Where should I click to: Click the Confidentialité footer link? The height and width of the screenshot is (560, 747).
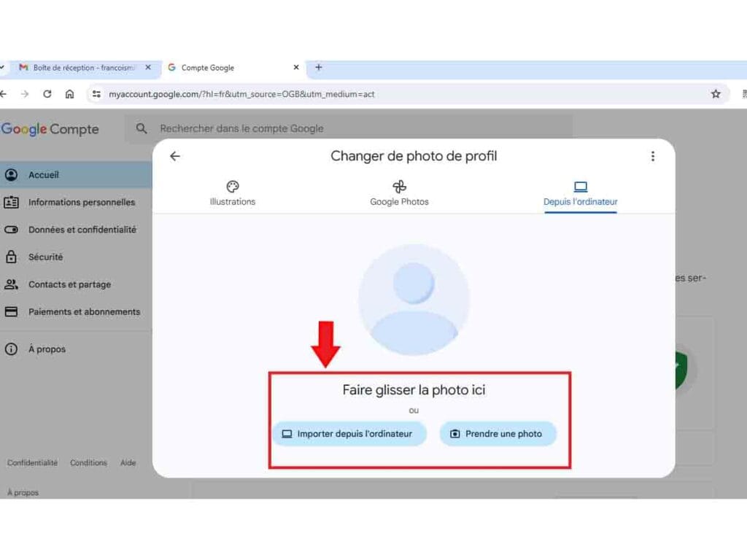[32, 463]
